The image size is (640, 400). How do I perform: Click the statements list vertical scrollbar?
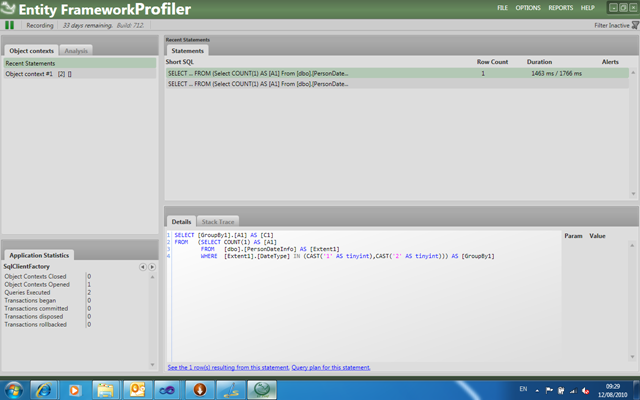click(x=631, y=130)
